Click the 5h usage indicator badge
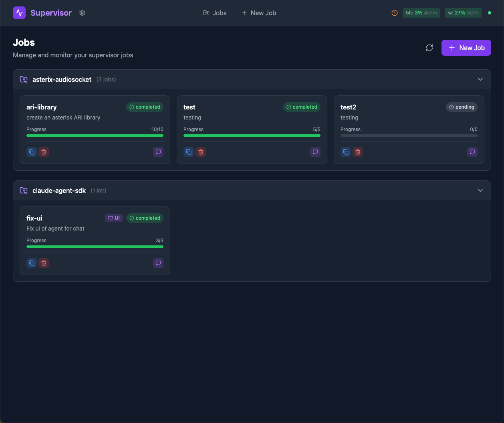 click(x=421, y=13)
